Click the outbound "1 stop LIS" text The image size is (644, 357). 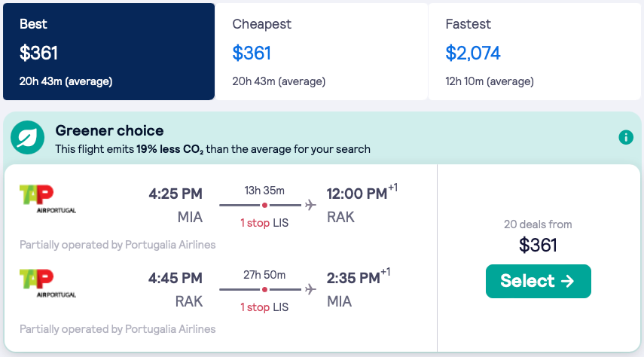264,223
